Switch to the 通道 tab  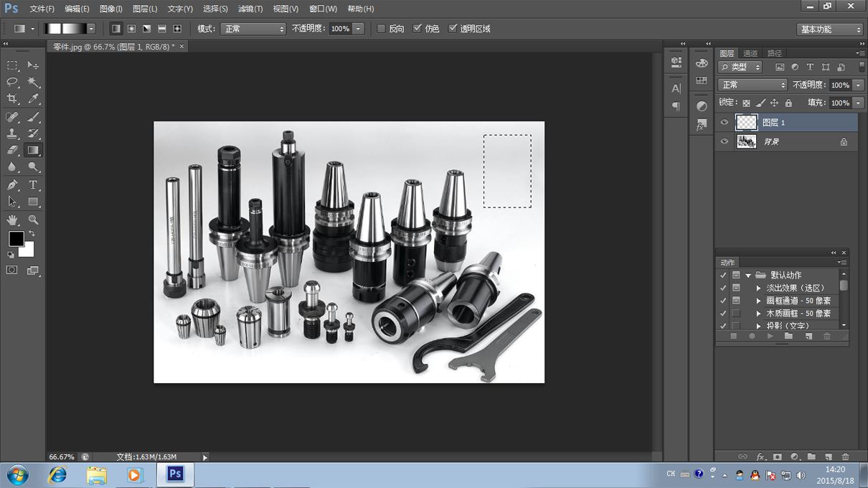[750, 53]
